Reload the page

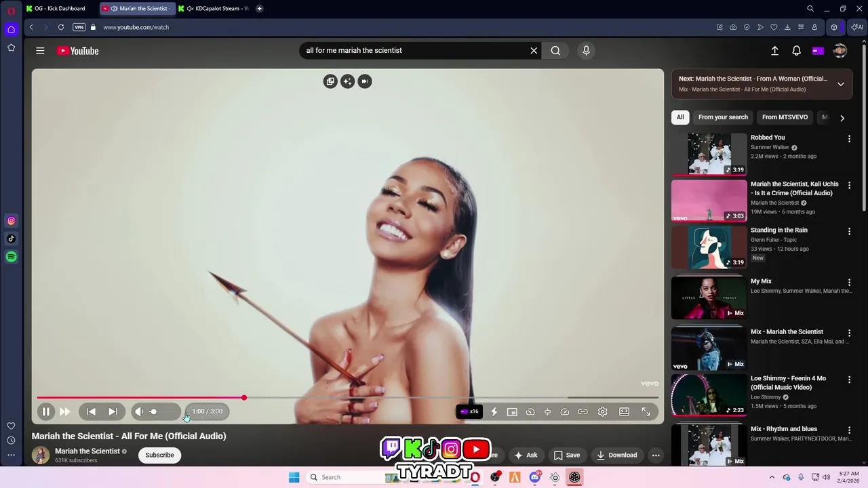(61, 27)
